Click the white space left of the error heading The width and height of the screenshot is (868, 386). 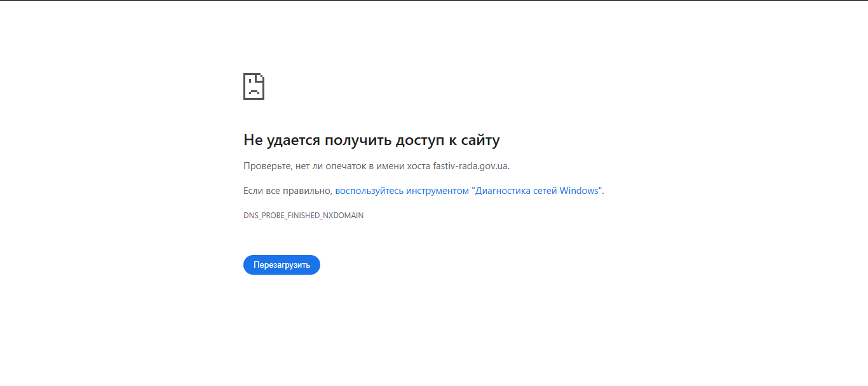tap(127, 140)
